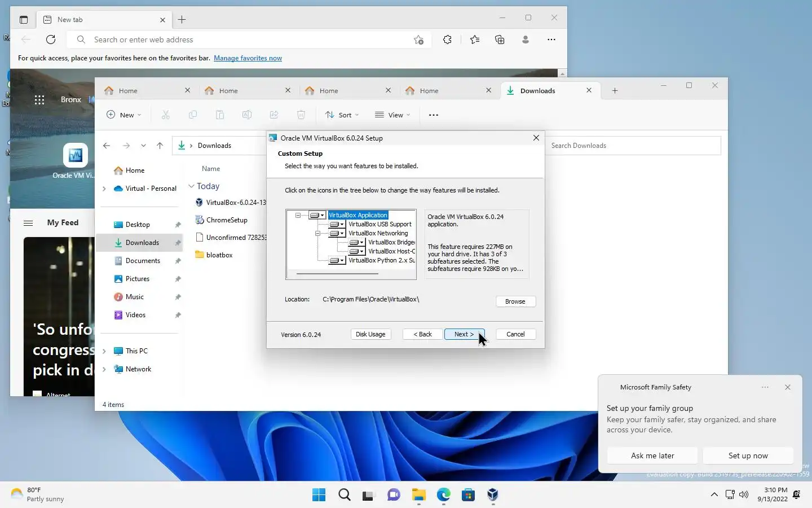This screenshot has width=812, height=508.
Task: Click Manage favorites now link in Edge
Action: [x=248, y=58]
